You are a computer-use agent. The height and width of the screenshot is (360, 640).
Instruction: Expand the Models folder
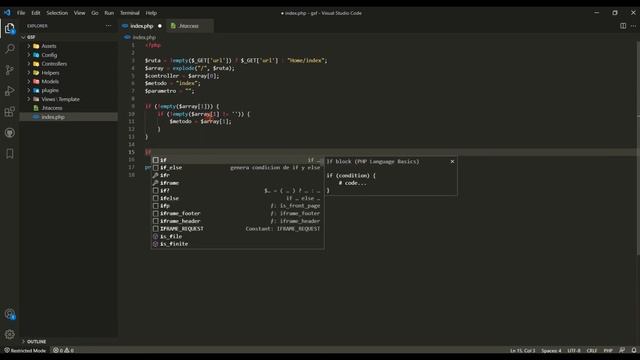click(50, 82)
